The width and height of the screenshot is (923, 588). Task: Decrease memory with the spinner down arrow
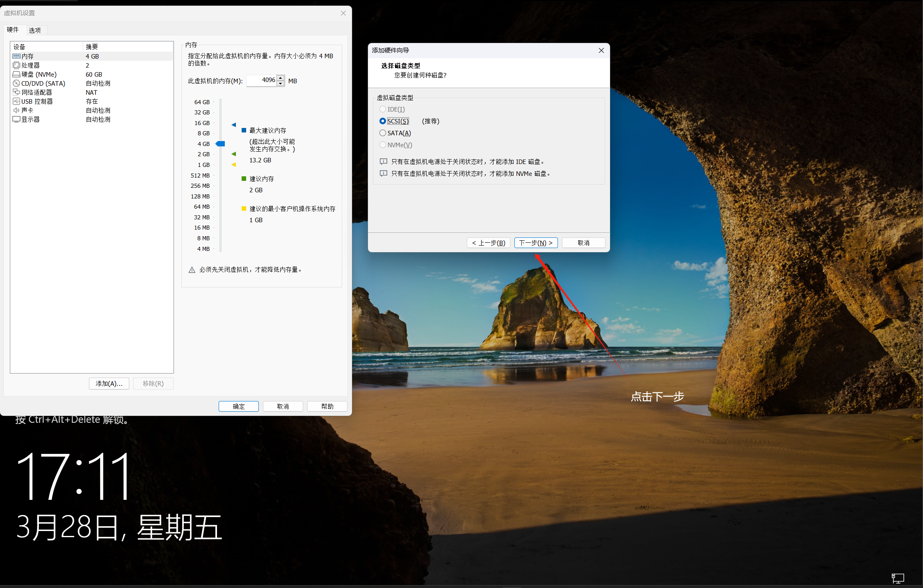click(281, 83)
